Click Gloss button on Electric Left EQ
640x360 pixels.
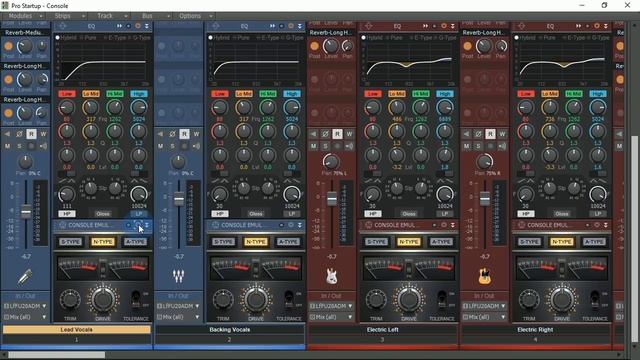click(409, 213)
